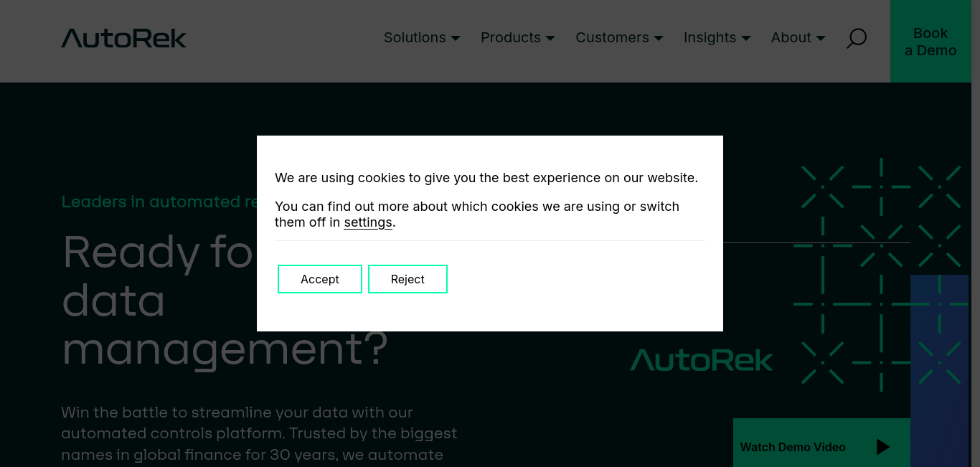Viewport: 980px width, 467px height.
Task: Expand the Products dropdown arrow
Action: tap(550, 38)
